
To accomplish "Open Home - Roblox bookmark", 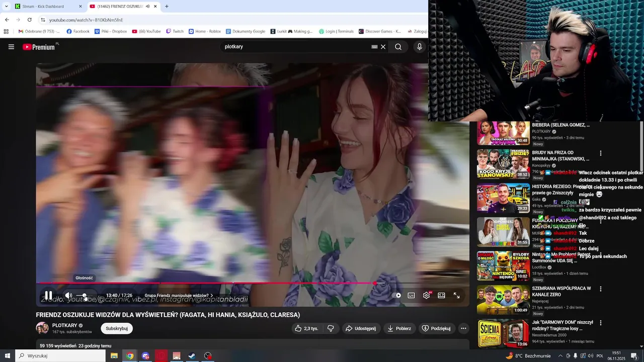I will pyautogui.click(x=205, y=31).
